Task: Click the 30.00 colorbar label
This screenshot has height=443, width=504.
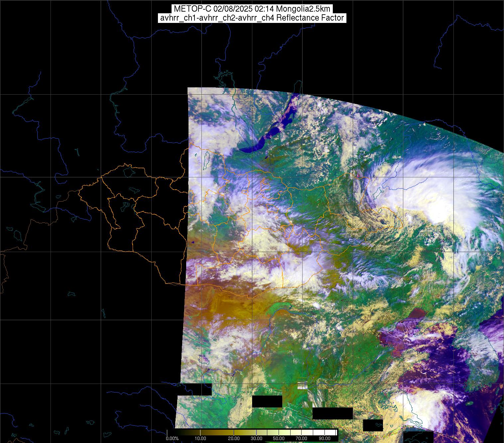Action: click(257, 439)
